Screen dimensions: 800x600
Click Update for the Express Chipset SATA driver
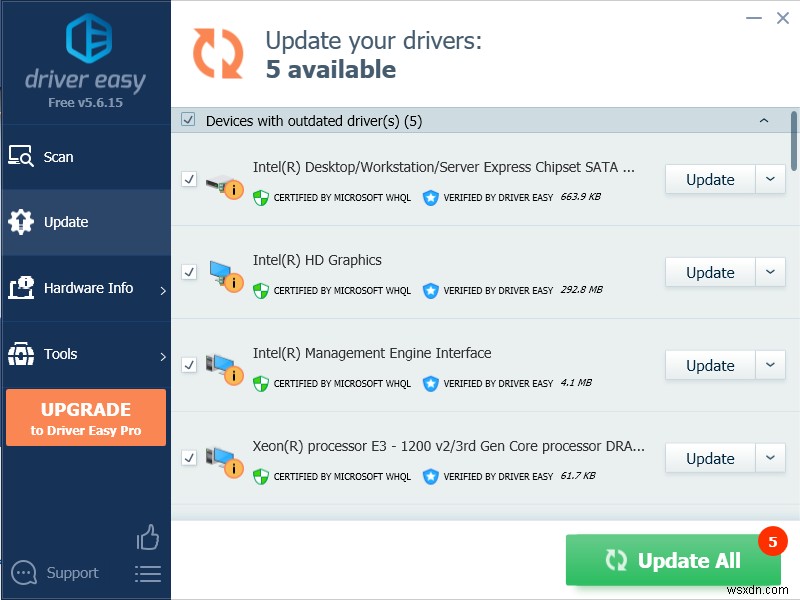[x=709, y=179]
